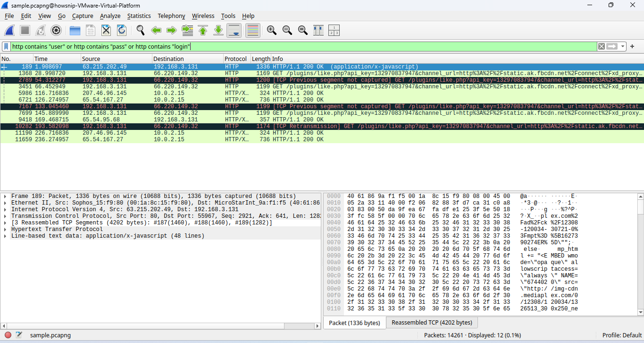Image resolution: width=644 pixels, height=343 pixels.
Task: Zoom in packet text
Action: coord(271,30)
